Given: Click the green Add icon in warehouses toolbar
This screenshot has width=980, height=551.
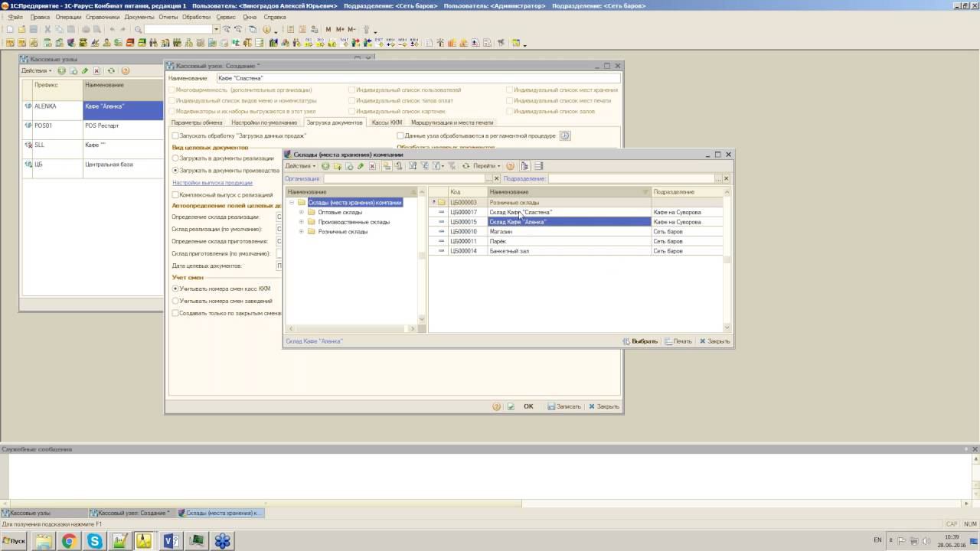Looking at the screenshot, I should pos(325,166).
